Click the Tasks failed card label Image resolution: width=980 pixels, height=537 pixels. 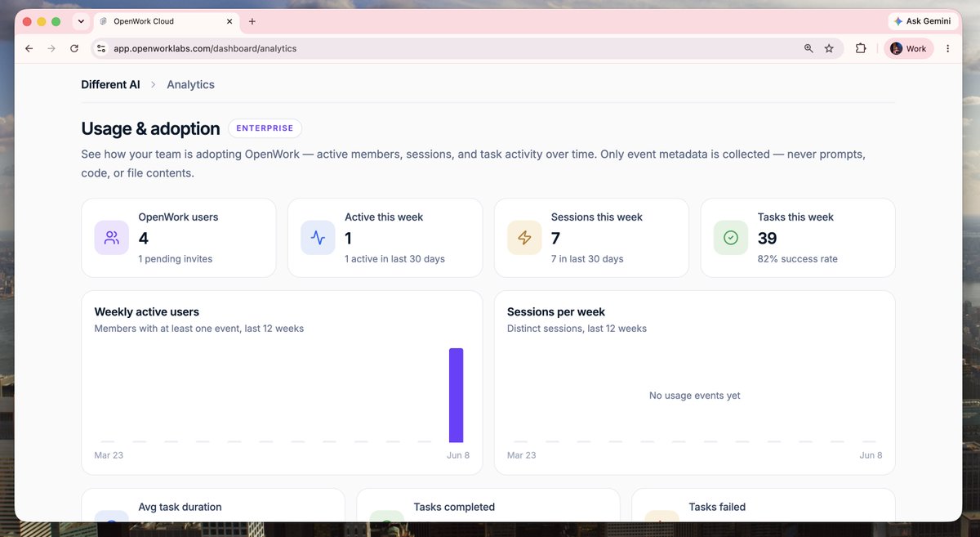(x=717, y=507)
